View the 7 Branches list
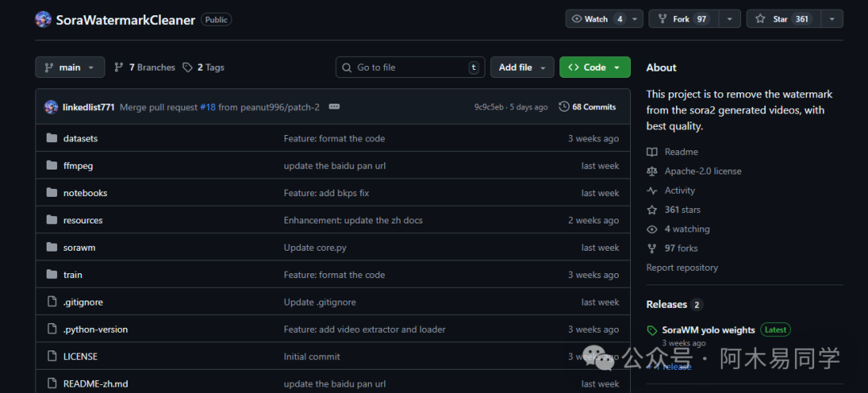This screenshot has width=868, height=393. point(145,68)
